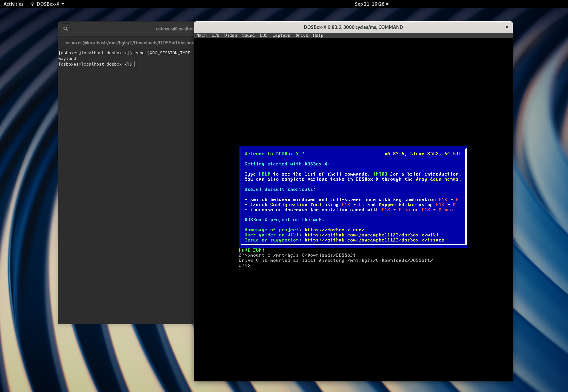Open the Video menu
The height and width of the screenshot is (392, 568).
[x=231, y=35]
